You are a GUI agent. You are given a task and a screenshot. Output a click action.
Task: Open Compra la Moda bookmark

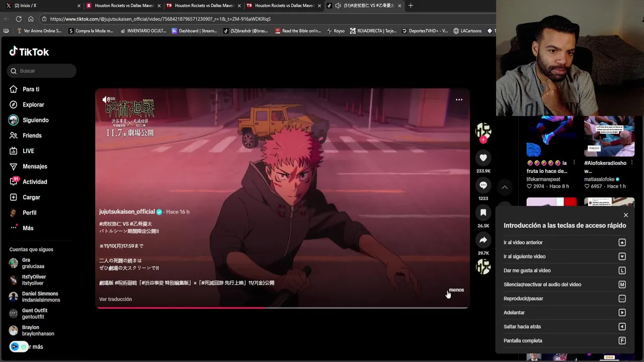click(x=91, y=31)
